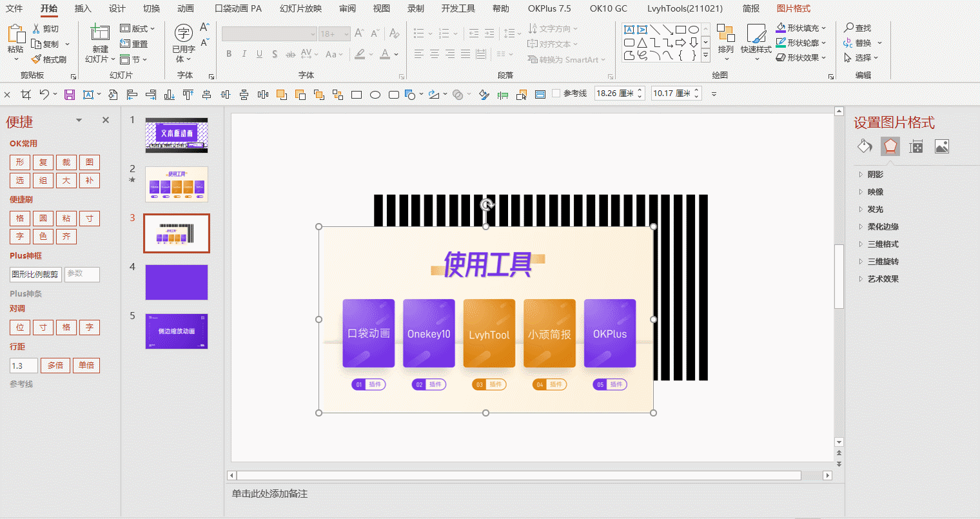Click the line spacing value field 1.3
The image size is (980, 519).
coord(24,366)
